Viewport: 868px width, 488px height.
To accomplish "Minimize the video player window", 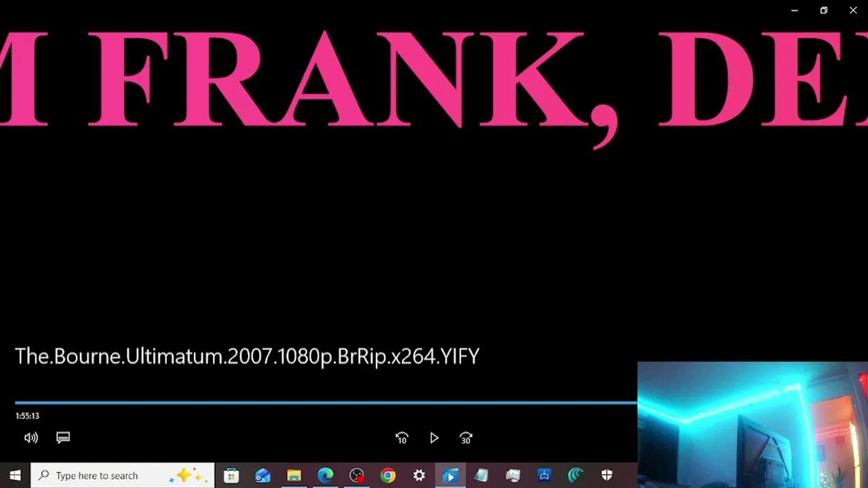I will click(x=795, y=10).
